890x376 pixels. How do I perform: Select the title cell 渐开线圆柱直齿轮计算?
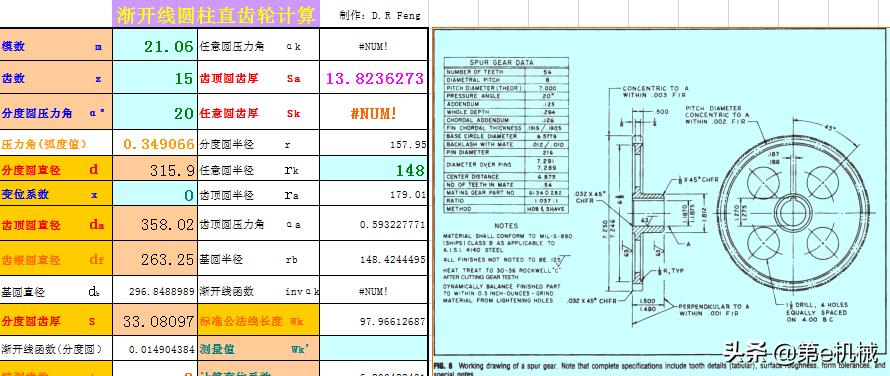click(216, 14)
